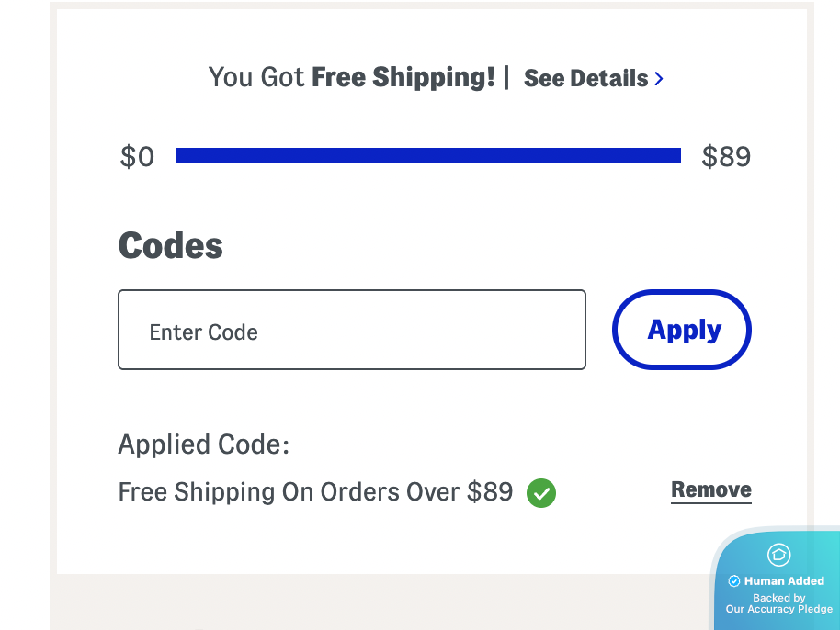Viewport: 840px width, 630px height.
Task: Select the Codes heading
Action: point(170,244)
